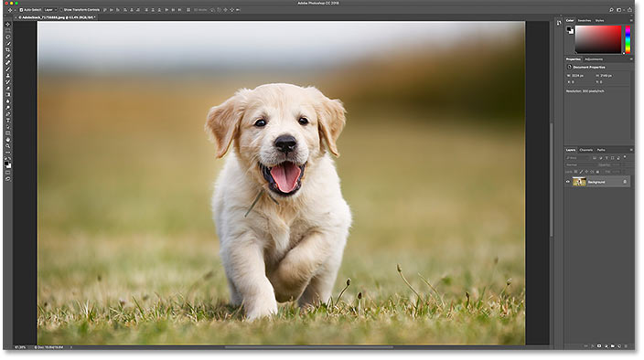The height and width of the screenshot is (360, 644).
Task: Open the Auto-Select Layer dropdown
Action: [x=50, y=9]
